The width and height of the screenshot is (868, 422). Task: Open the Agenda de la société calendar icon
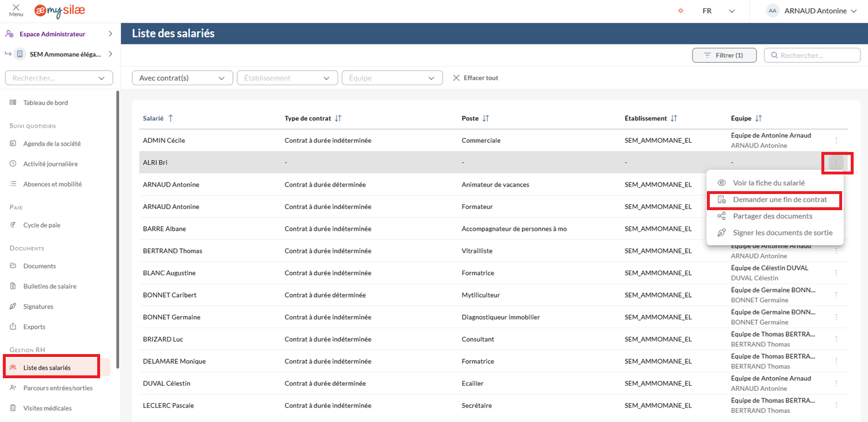click(13, 143)
